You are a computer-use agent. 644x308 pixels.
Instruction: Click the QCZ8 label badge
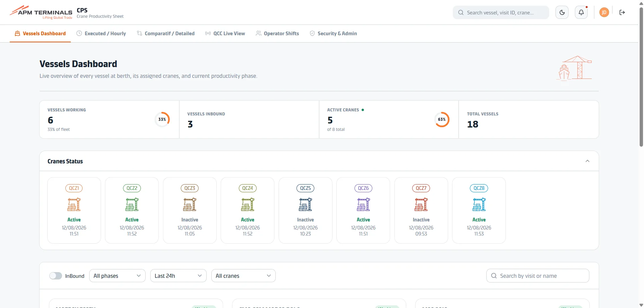coord(479,188)
